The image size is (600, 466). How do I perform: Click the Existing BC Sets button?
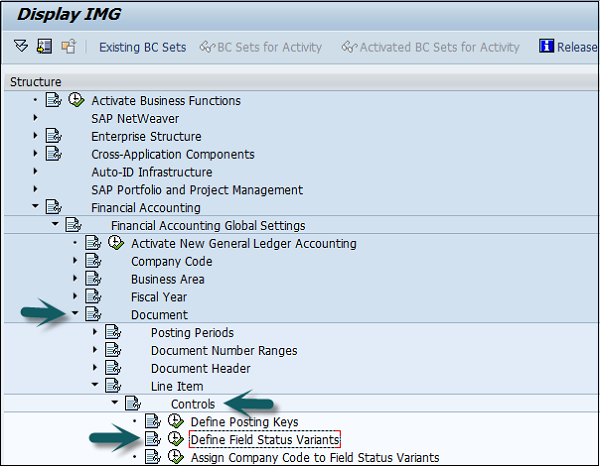click(x=142, y=47)
